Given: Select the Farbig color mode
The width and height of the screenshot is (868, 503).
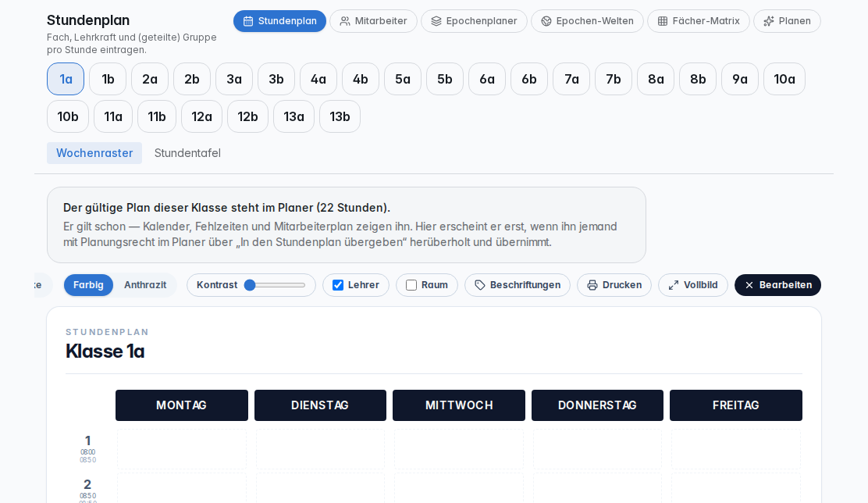Looking at the screenshot, I should pyautogui.click(x=88, y=285).
